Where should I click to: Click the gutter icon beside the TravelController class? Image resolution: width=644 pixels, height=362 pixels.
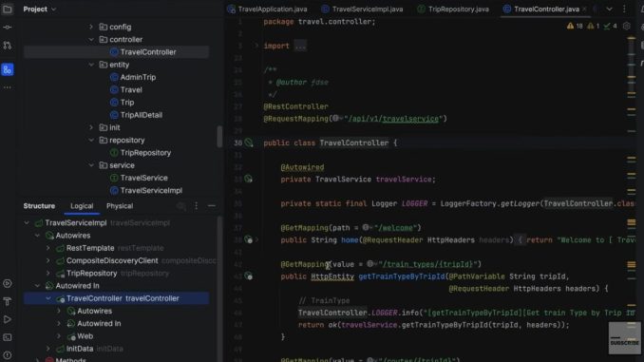point(249,143)
